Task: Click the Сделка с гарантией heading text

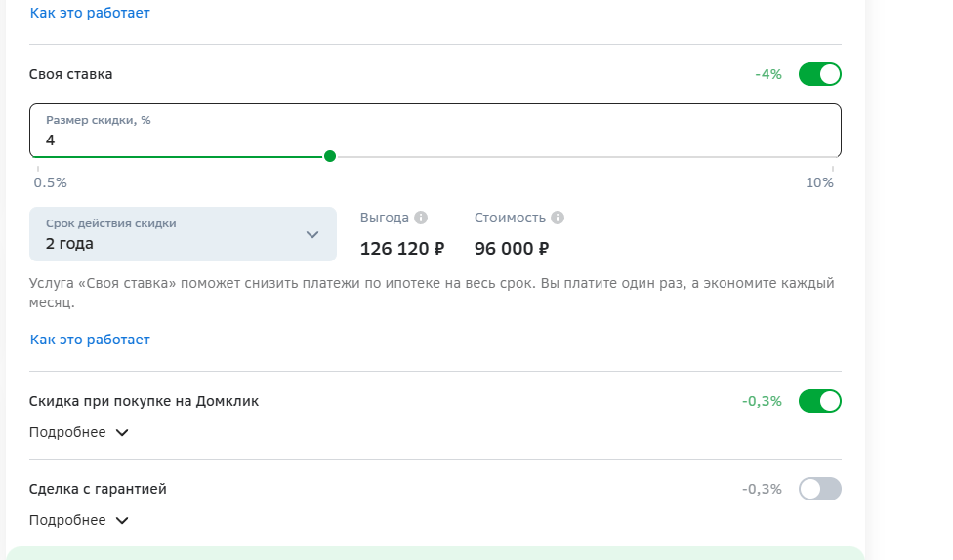Action: point(98,489)
